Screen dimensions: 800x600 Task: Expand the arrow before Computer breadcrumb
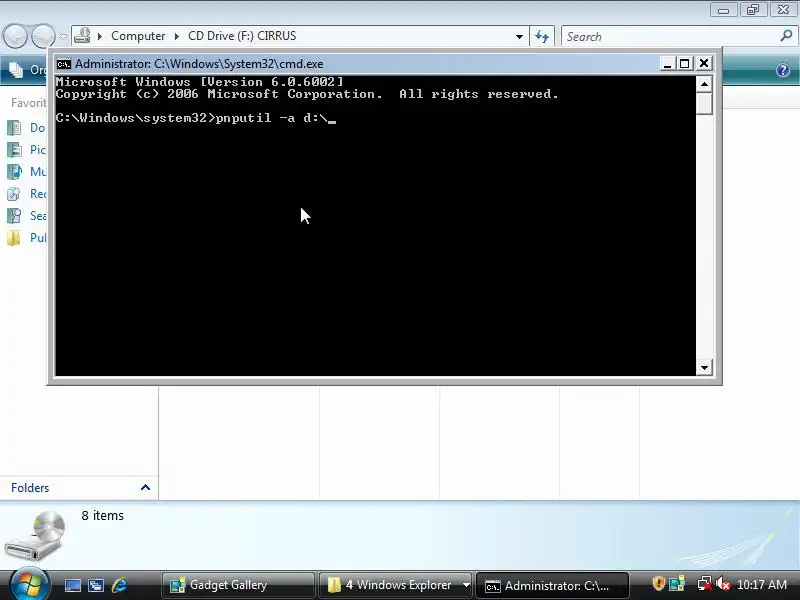[100, 36]
